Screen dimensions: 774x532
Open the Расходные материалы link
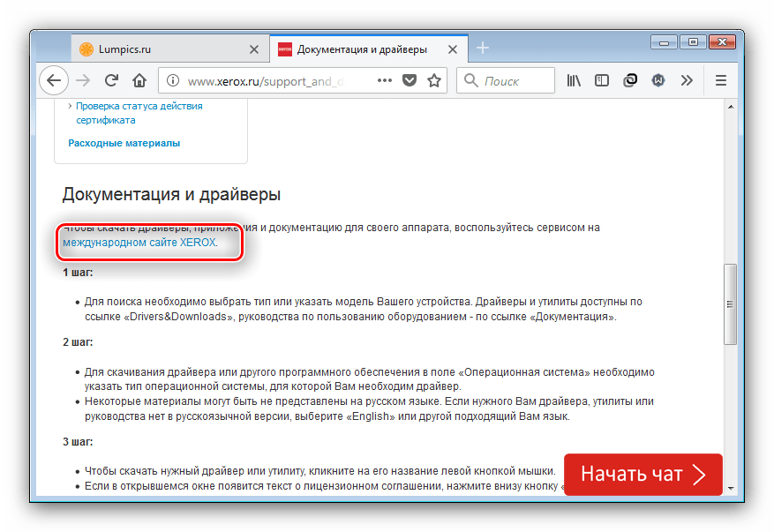[124, 143]
